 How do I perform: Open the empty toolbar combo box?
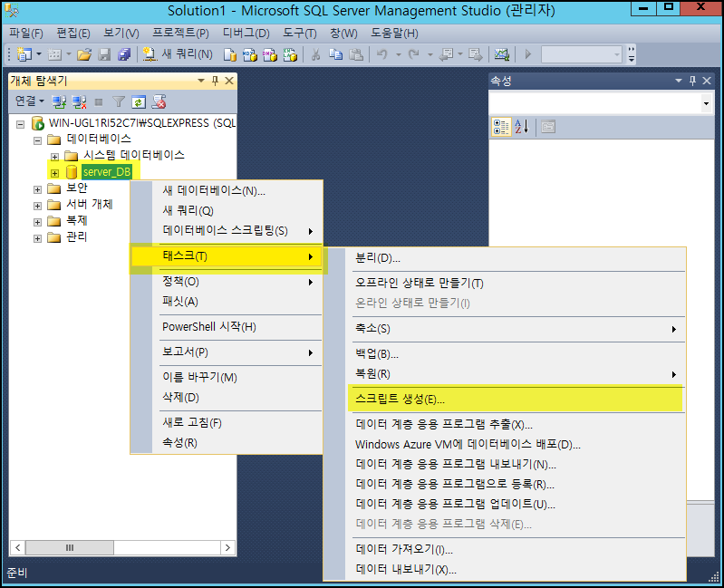(x=582, y=54)
